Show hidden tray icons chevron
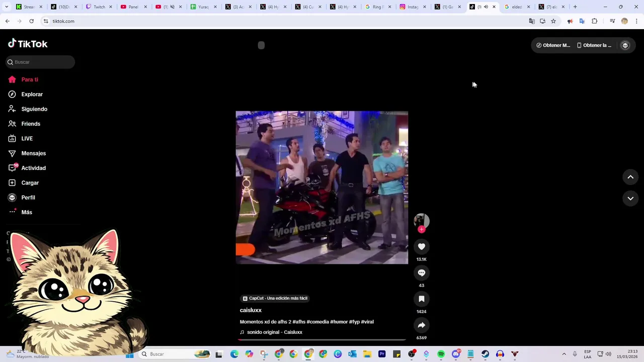Image resolution: width=644 pixels, height=362 pixels. coord(564,354)
